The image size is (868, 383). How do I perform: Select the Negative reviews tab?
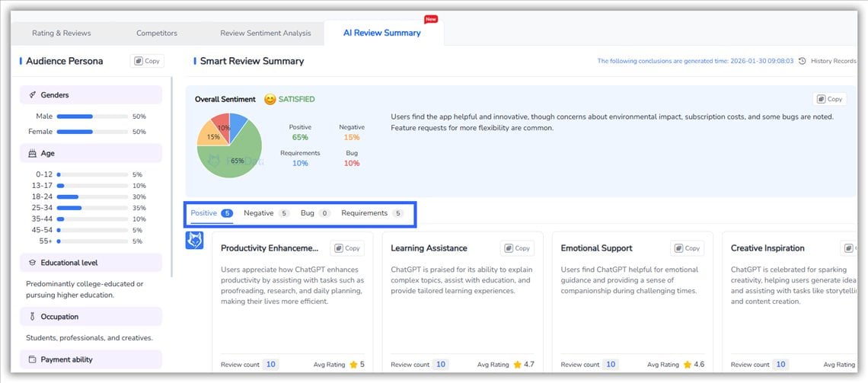pos(266,213)
